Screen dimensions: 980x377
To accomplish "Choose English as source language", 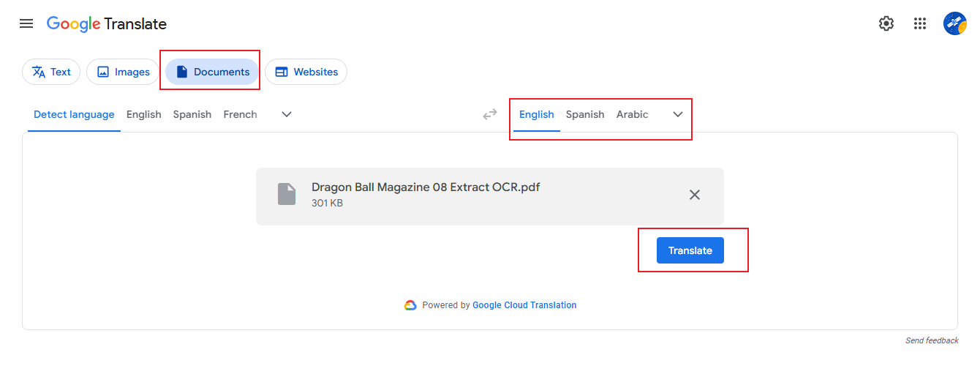I will point(143,114).
